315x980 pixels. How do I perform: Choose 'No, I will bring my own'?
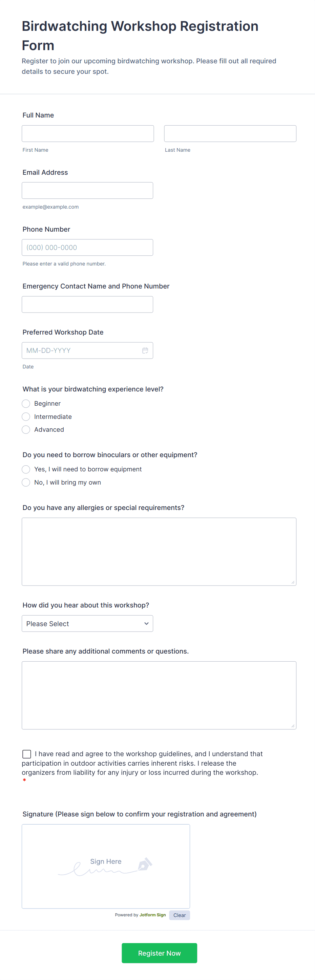[26, 482]
